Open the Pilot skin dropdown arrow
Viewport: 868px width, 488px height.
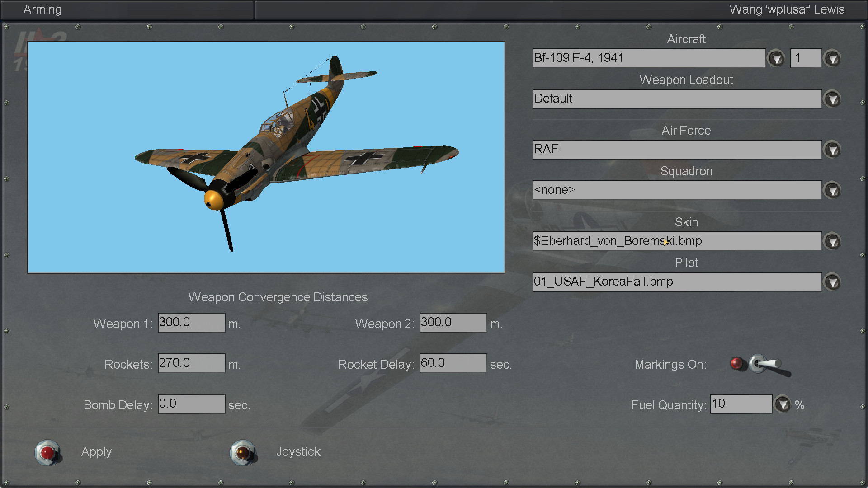point(832,282)
